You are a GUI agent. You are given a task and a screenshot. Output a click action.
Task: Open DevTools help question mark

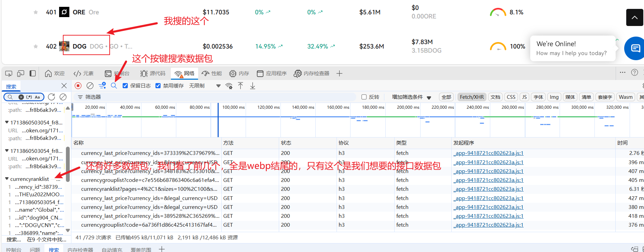[634, 72]
